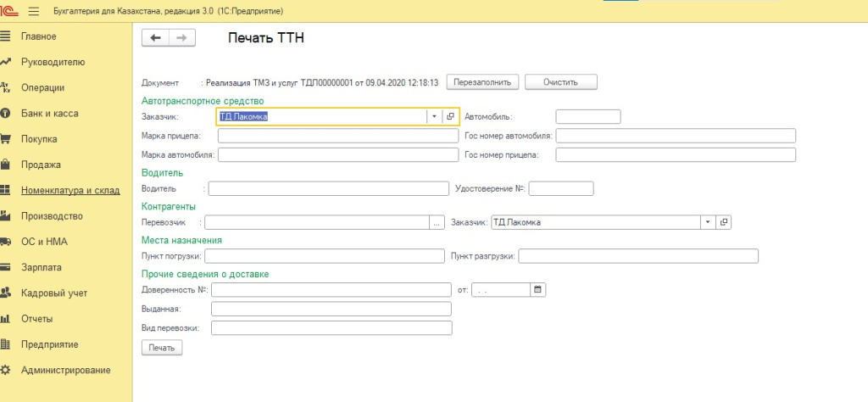
Task: Click open-form icon in Контрагенты Заказчик field
Action: (x=723, y=222)
